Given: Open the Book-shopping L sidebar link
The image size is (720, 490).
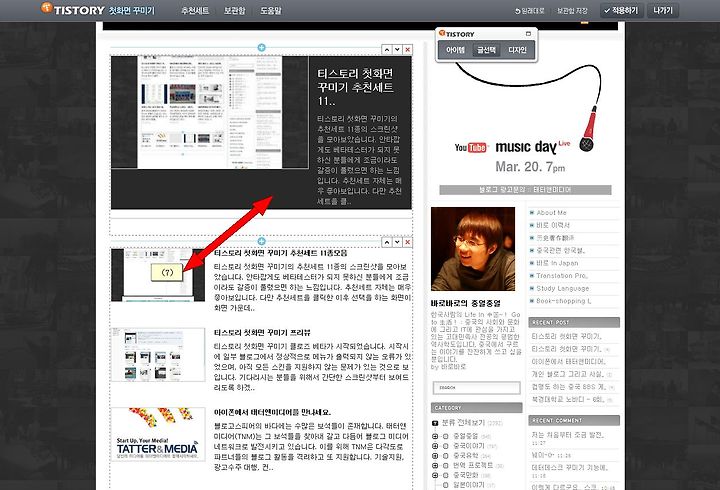Looking at the screenshot, I should tap(563, 301).
